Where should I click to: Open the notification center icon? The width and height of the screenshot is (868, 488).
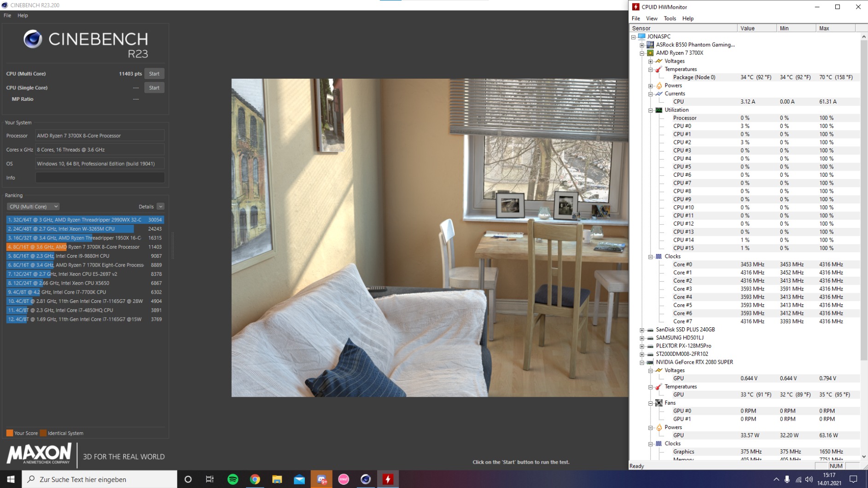click(x=853, y=479)
